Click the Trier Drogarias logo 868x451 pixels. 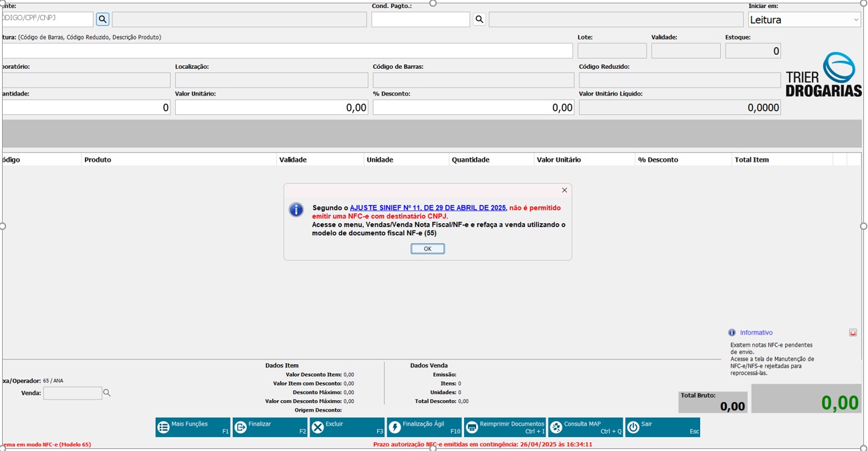(x=823, y=76)
